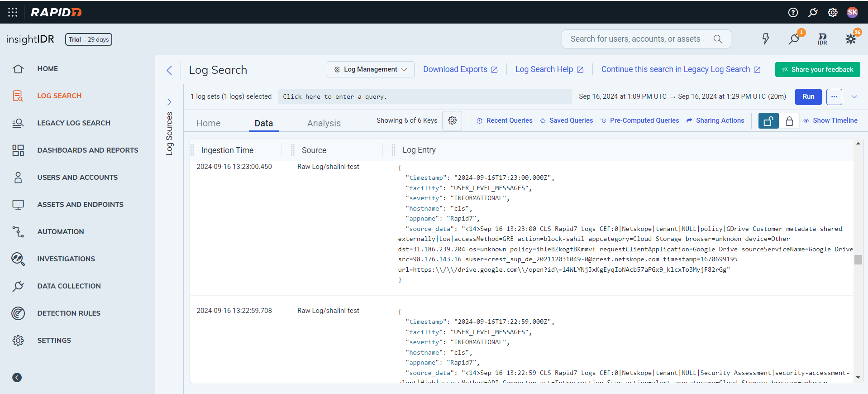Open Users and Accounts
This screenshot has width=868, height=394.
coord(77,178)
